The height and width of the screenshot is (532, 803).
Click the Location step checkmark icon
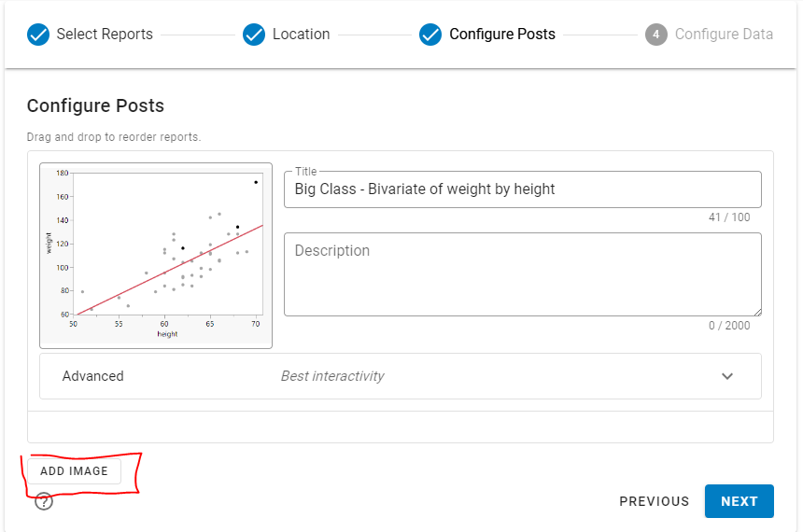tap(254, 35)
